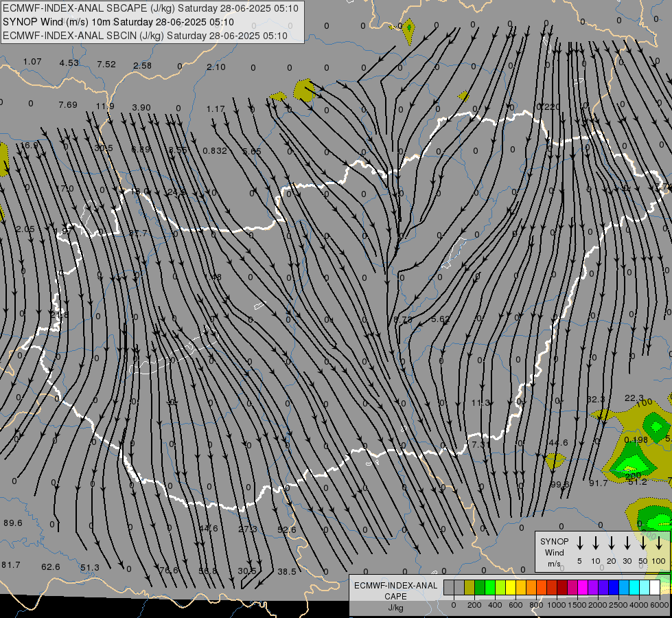Viewport: 672px width, 618px height.
Task: Select the pure yellow swatch in CAPE colorbar
Action: point(511,588)
